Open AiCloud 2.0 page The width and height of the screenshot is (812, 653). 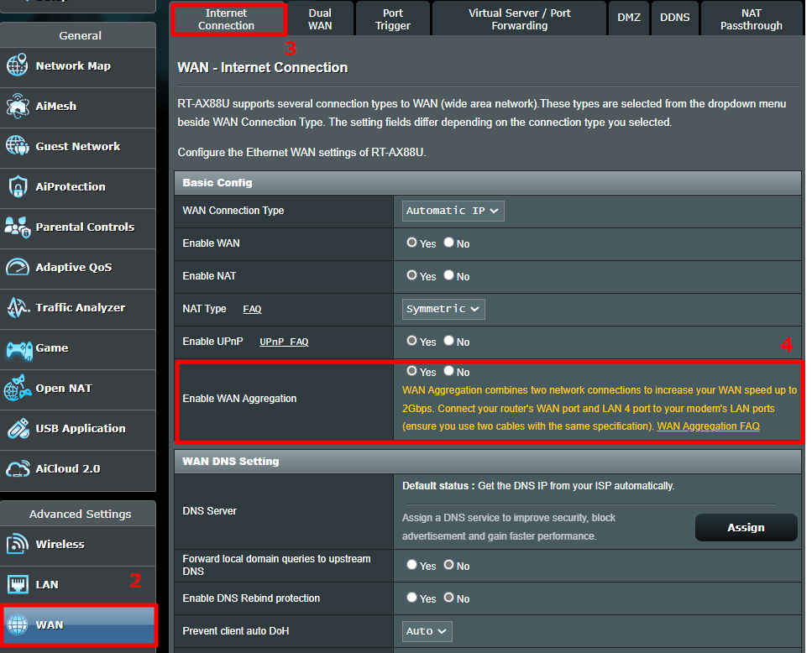click(x=68, y=469)
